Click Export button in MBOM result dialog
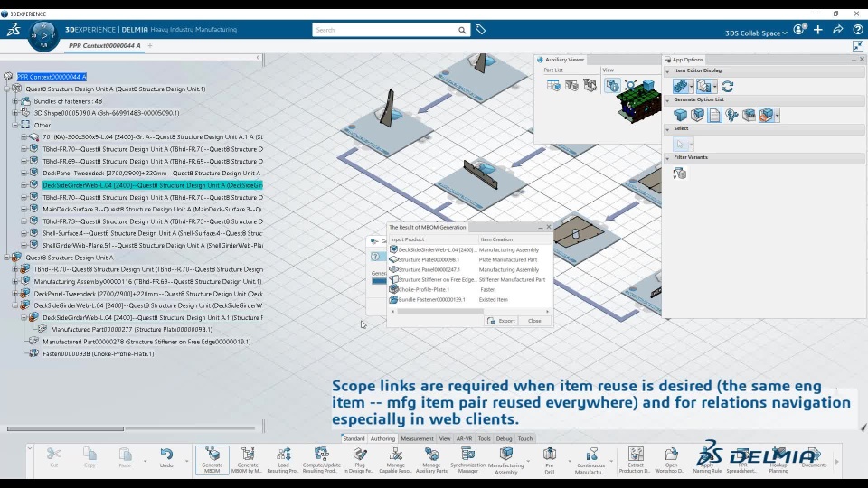The width and height of the screenshot is (868, 488). [502, 321]
